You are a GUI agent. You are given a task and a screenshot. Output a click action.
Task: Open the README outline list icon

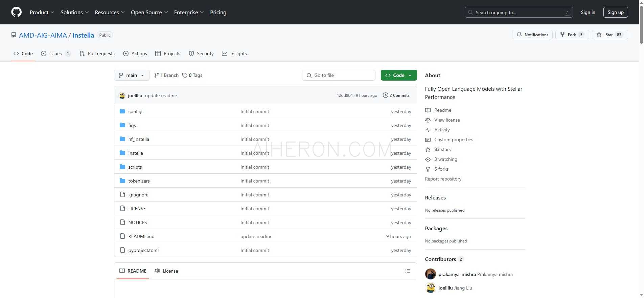(x=408, y=271)
